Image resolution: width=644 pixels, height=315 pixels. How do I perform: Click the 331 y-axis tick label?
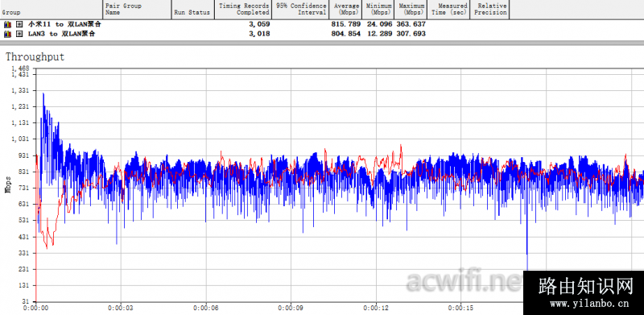tap(24, 253)
